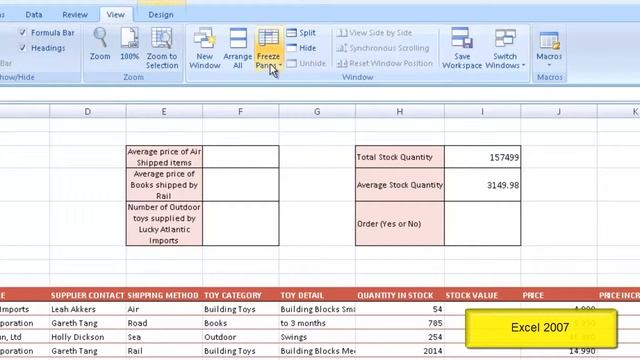Select the quantity cell with 2014

click(x=400, y=351)
